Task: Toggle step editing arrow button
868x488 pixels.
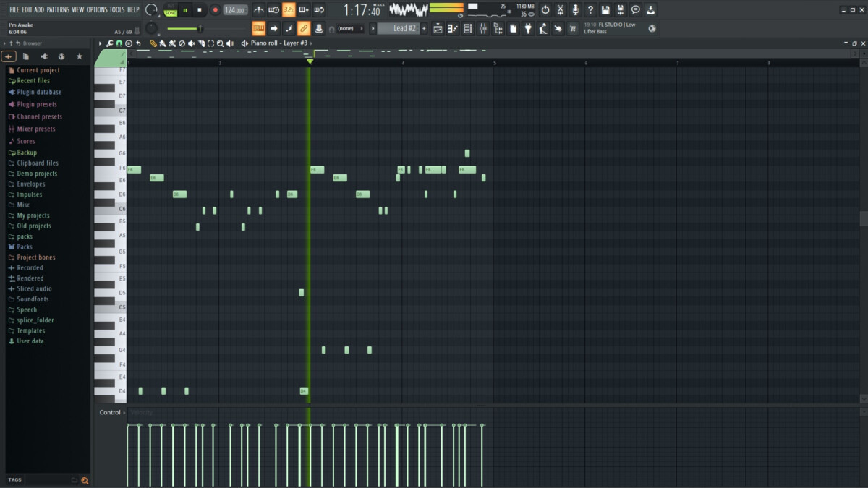Action: [x=273, y=29]
